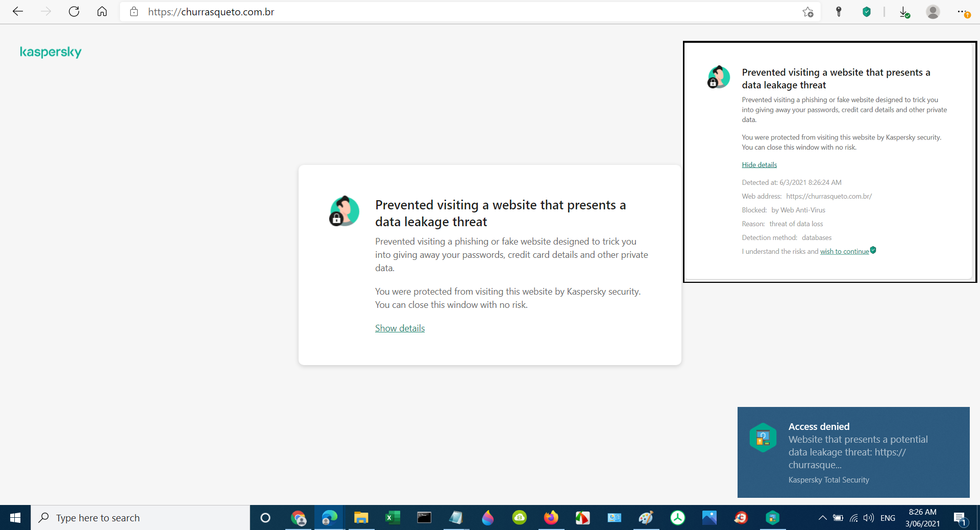Image resolution: width=980 pixels, height=530 pixels.
Task: Click the address bar URL
Action: [x=211, y=12]
